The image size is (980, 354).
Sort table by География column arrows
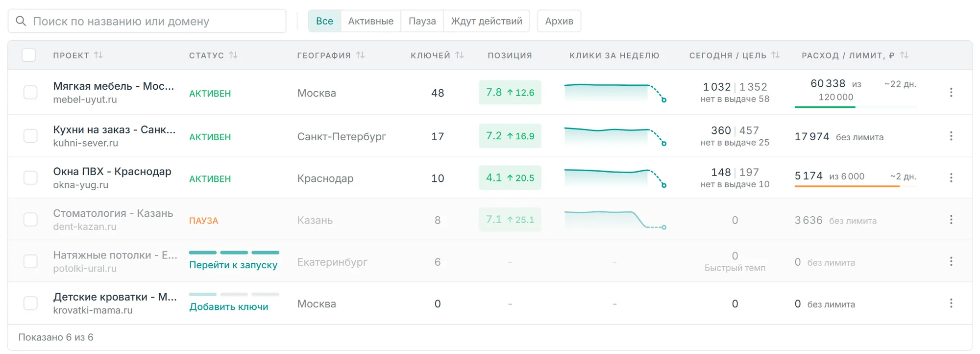pyautogui.click(x=360, y=55)
